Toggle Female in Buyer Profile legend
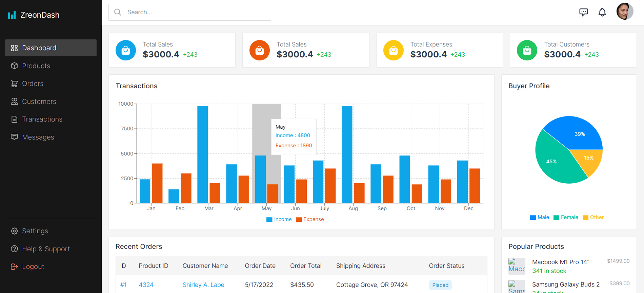Image resolution: width=644 pixels, height=293 pixels. tap(566, 217)
